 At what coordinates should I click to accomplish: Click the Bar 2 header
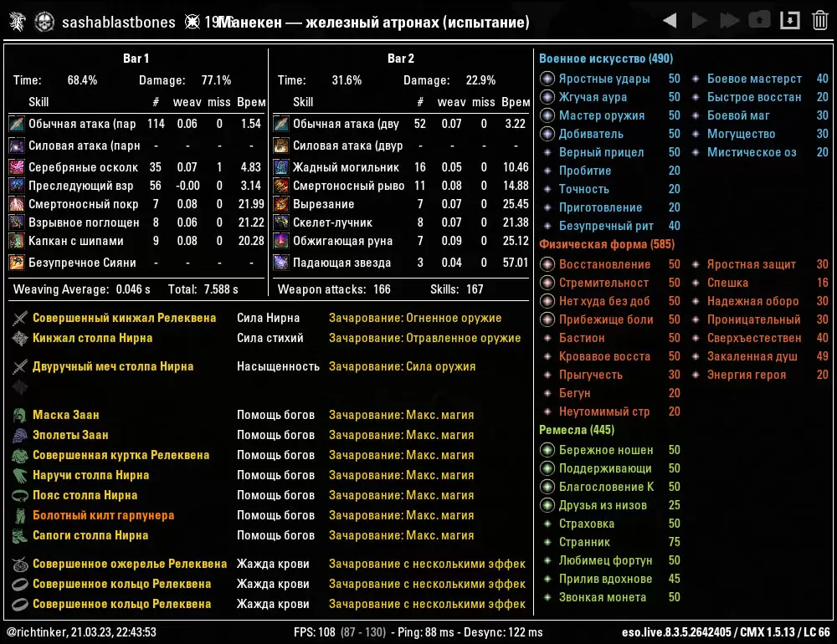(401, 59)
